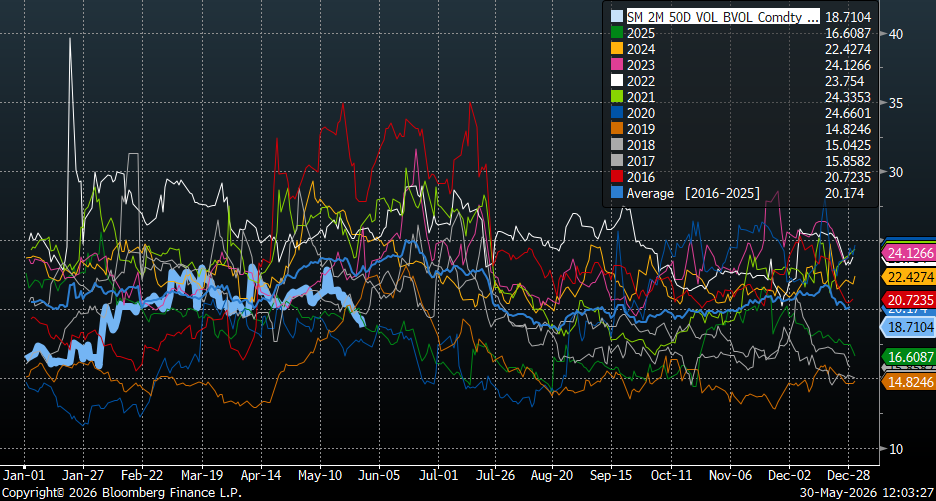Click the Dec-28 date label on x-axis
This screenshot has height=501, width=936.
849,474
